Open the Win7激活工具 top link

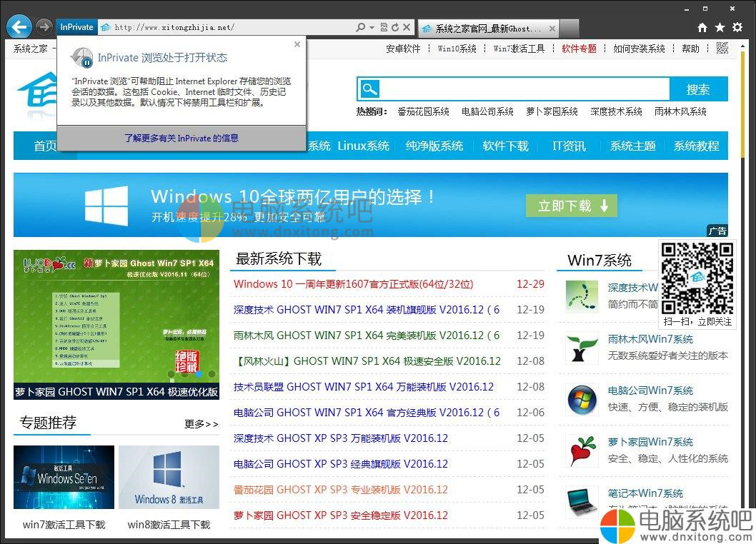coord(519,49)
